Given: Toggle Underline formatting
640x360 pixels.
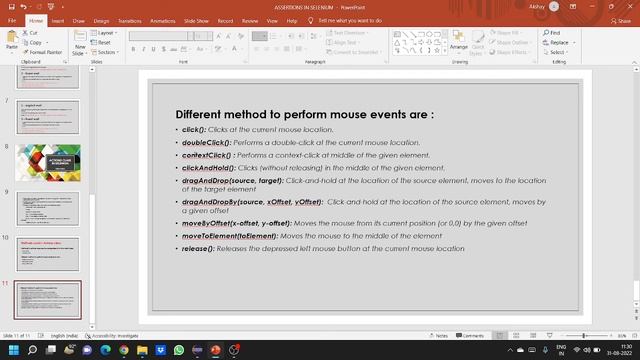Looking at the screenshot, I should click(x=153, y=49).
